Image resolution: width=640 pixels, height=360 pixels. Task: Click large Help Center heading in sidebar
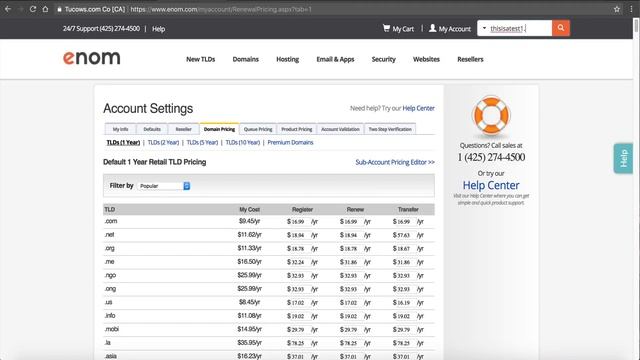(491, 185)
